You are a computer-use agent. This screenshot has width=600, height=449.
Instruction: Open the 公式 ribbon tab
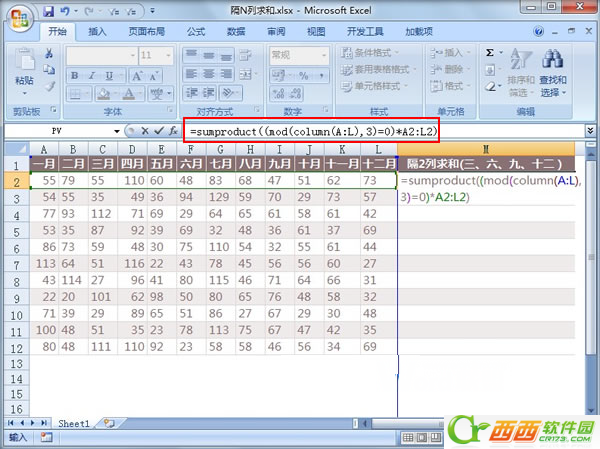point(196,31)
